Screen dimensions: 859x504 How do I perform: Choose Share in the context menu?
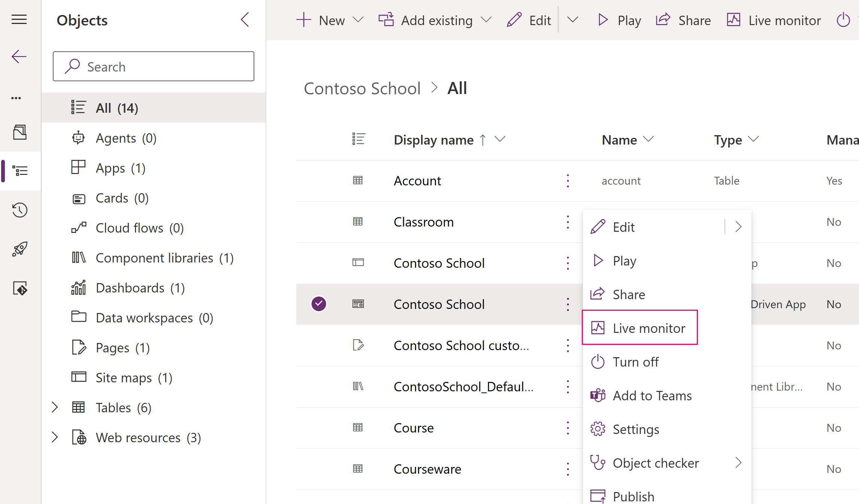(x=667, y=294)
